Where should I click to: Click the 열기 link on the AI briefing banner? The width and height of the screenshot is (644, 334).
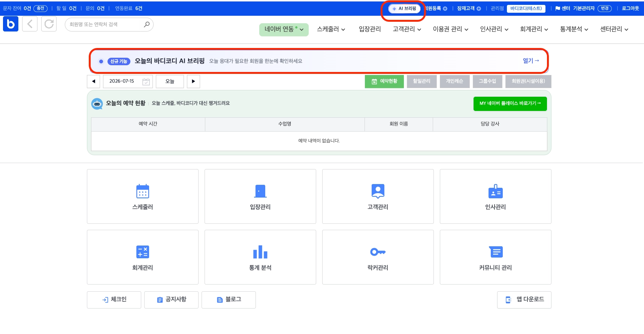tap(531, 61)
